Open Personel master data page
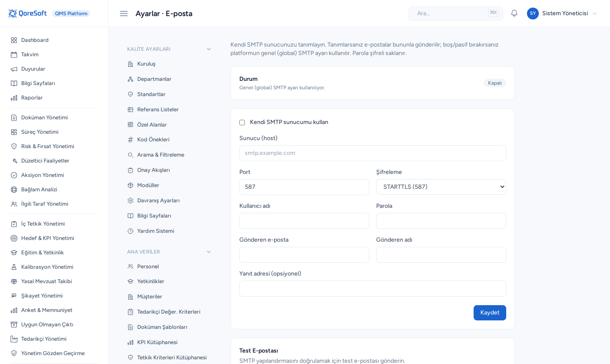The image size is (610, 364). click(x=169, y=267)
